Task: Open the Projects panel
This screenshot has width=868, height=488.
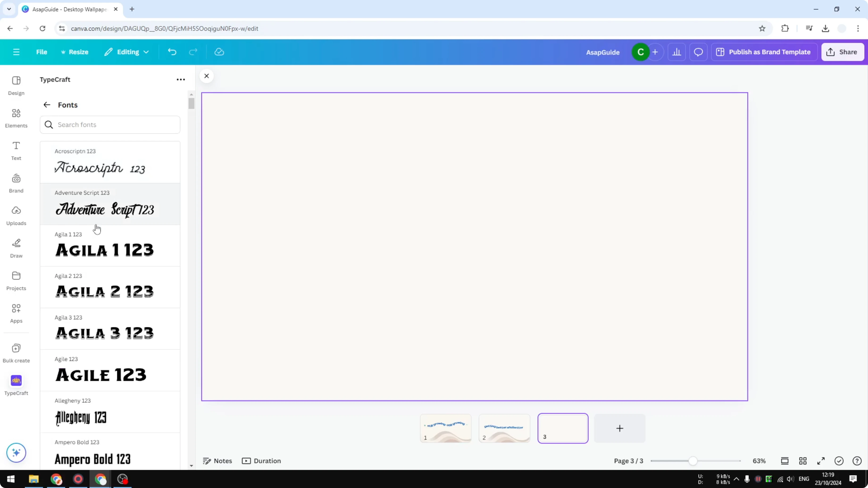Action: [x=16, y=281]
